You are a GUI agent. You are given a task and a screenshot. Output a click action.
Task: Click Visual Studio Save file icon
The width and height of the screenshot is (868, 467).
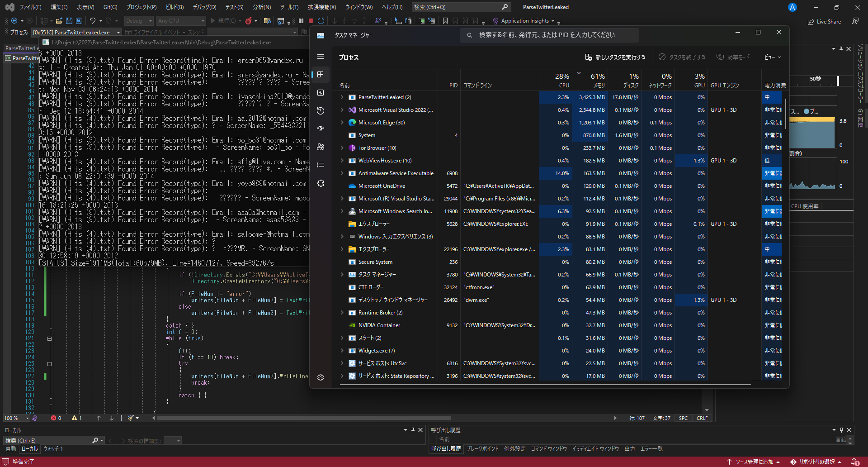(69, 21)
